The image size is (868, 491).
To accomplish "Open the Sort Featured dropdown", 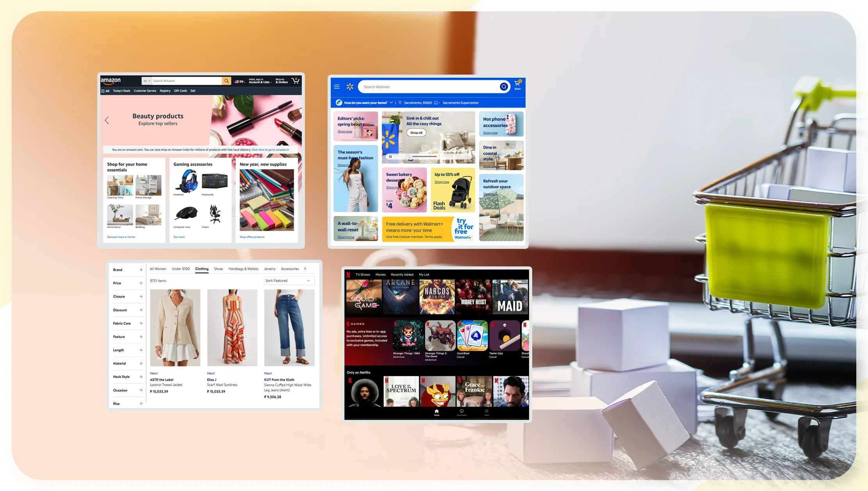I will tap(289, 280).
